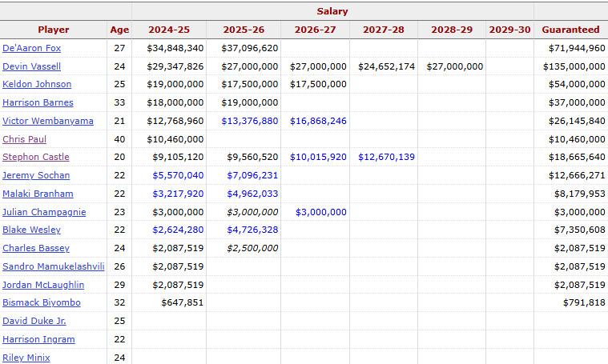Open Victor Wembanyama player link
This screenshot has height=364, width=608.
coord(48,121)
